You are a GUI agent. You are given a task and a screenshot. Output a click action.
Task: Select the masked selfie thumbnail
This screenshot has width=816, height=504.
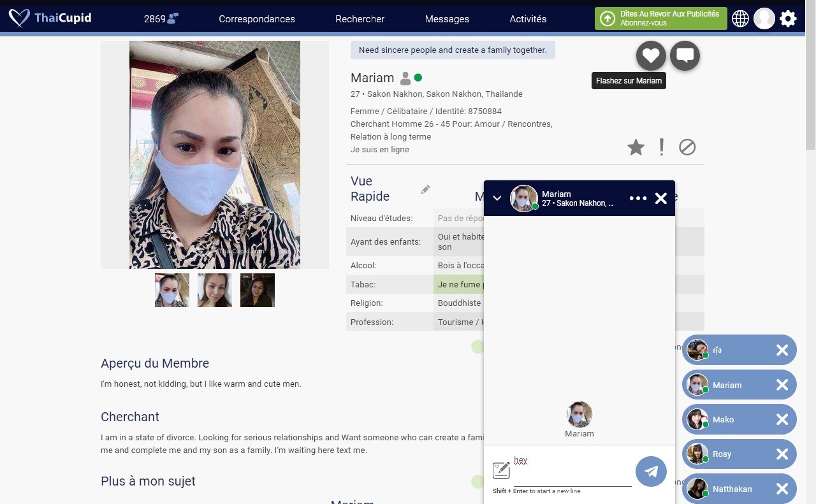coord(172,291)
